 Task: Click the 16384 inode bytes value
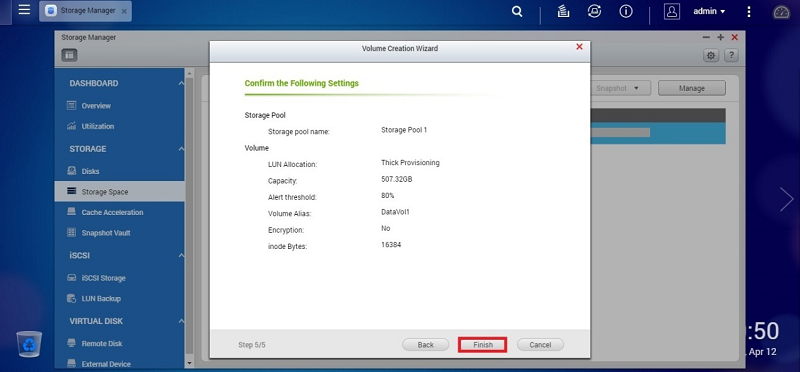tap(391, 244)
